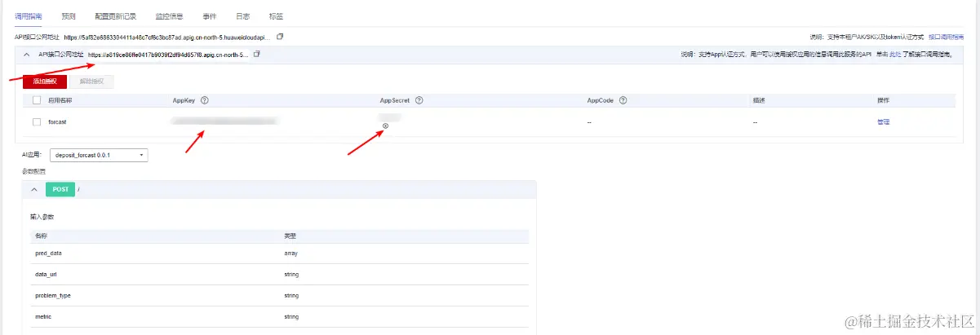The height and width of the screenshot is (335, 980).
Task: Open the 标签 tab
Action: [276, 15]
